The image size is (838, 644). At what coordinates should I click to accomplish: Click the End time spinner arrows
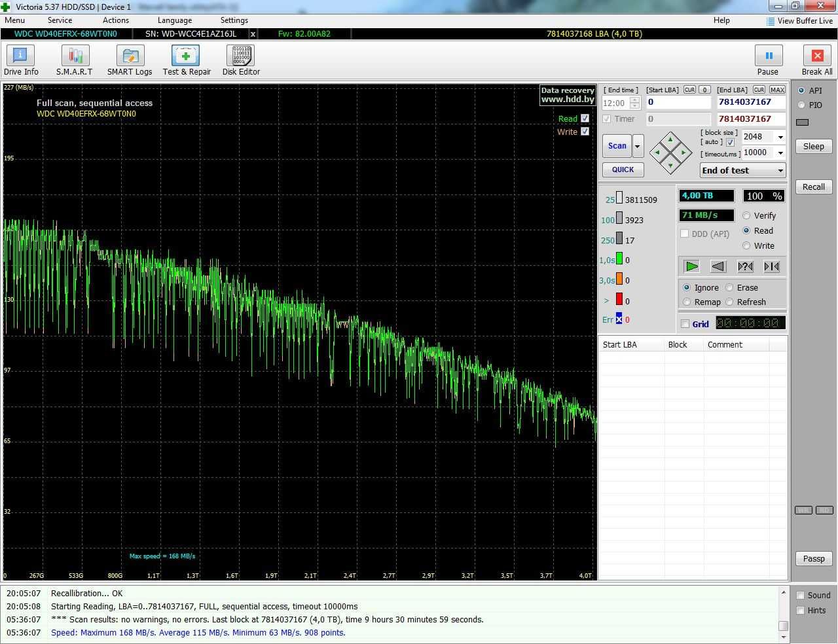634,103
